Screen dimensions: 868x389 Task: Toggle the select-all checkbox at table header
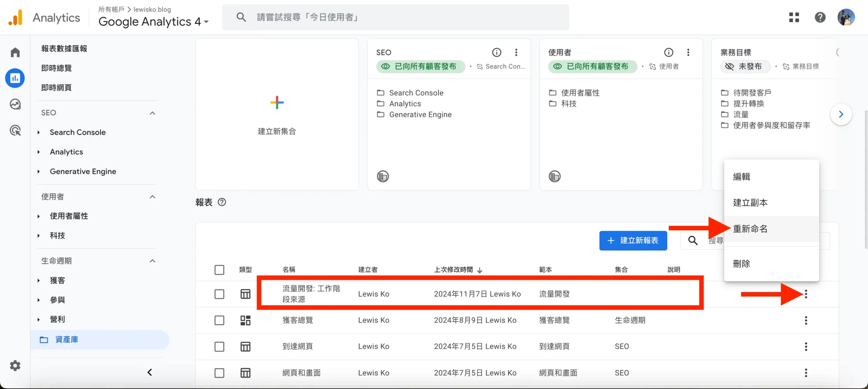[219, 269]
